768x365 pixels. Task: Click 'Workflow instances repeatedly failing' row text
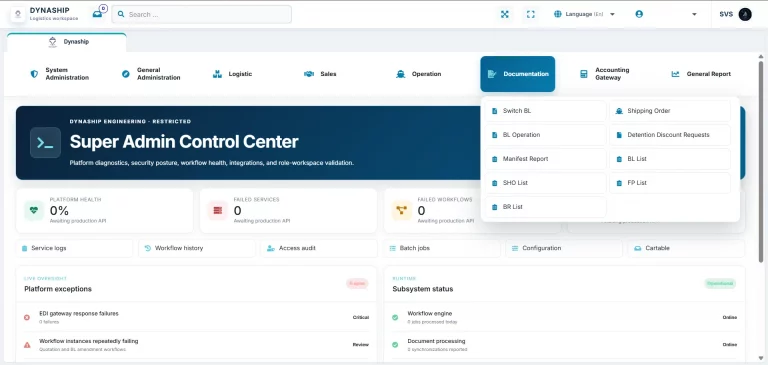click(89, 341)
